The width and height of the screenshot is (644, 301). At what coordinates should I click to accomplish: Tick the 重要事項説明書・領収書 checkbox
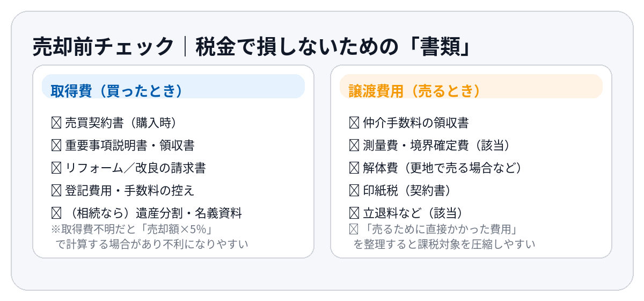56,145
